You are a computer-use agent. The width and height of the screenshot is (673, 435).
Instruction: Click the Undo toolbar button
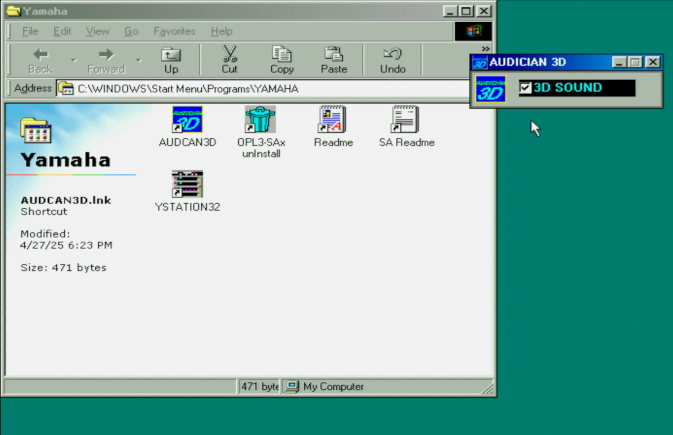tap(393, 60)
